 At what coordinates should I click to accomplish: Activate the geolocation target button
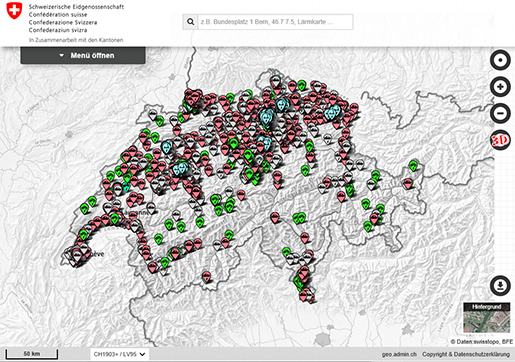point(500,60)
